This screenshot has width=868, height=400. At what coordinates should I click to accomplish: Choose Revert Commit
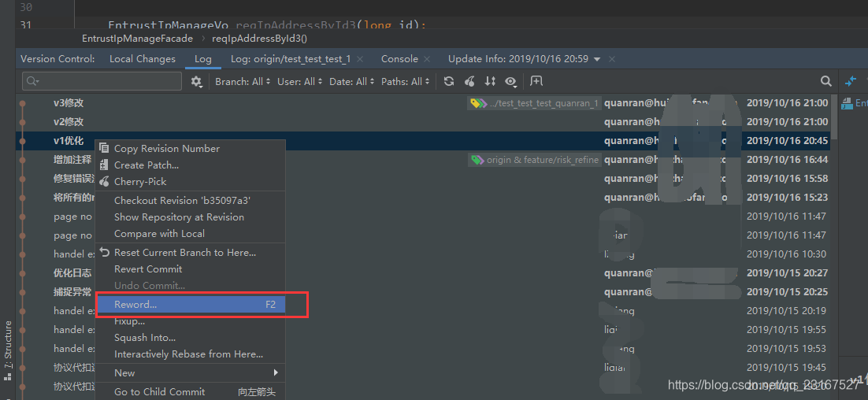tap(191, 269)
